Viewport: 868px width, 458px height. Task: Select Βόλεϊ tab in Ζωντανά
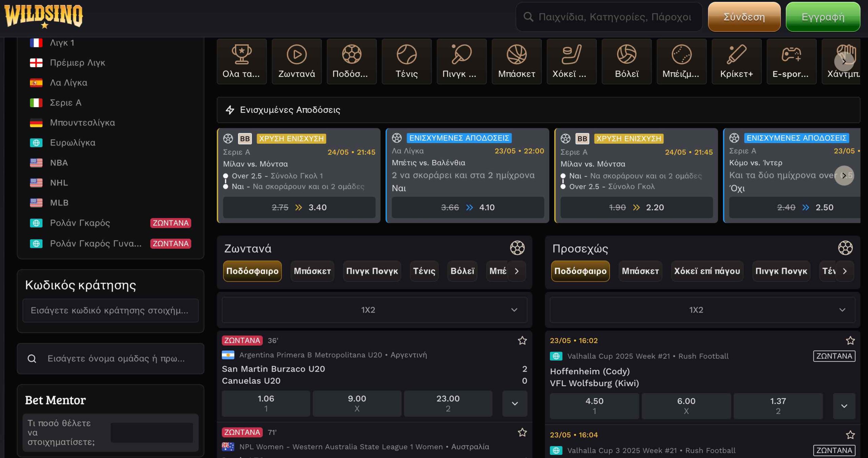(462, 271)
